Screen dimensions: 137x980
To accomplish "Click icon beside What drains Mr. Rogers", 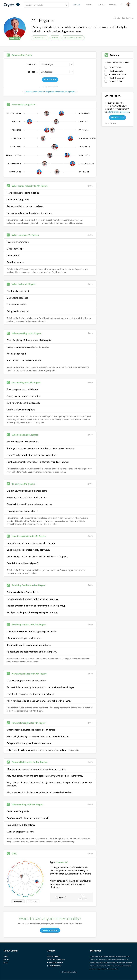I will 8,284.
